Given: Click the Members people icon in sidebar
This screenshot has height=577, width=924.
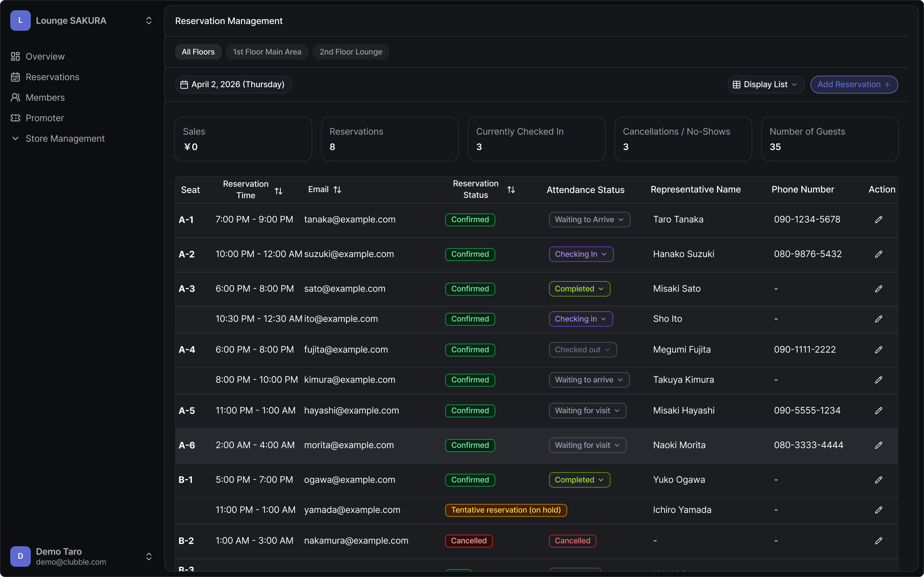Looking at the screenshot, I should (15, 98).
